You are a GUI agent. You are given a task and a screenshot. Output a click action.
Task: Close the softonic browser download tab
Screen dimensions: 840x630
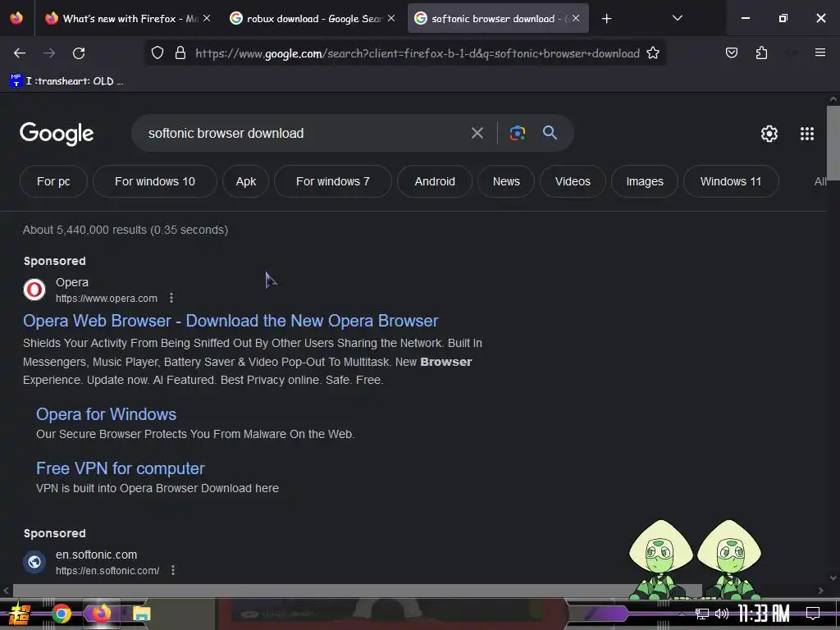click(x=576, y=18)
